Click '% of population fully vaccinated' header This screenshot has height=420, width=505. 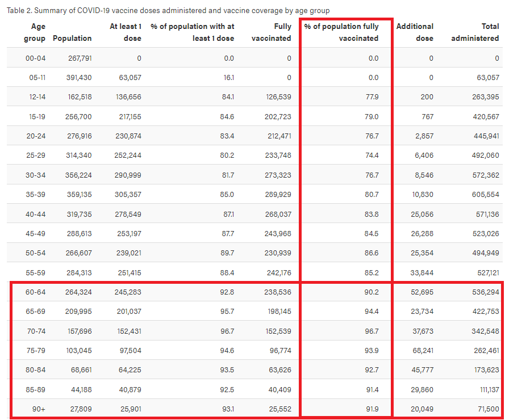tap(341, 32)
